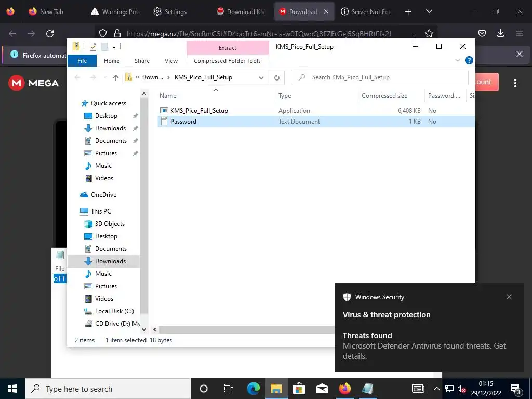Refresh the KMS_Pico_Full_Setup folder view
Screen dimensions: 532x399
click(277, 78)
